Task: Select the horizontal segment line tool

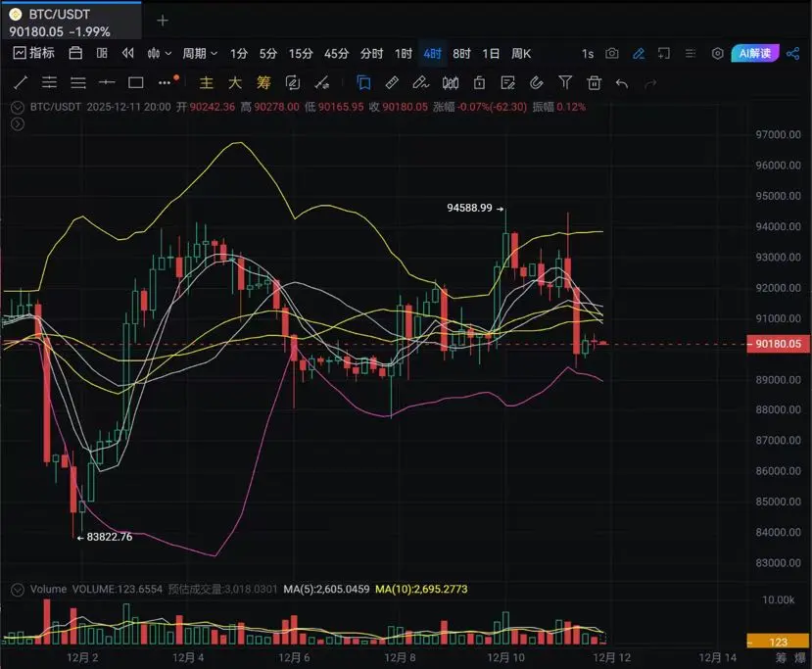Action: tap(107, 82)
